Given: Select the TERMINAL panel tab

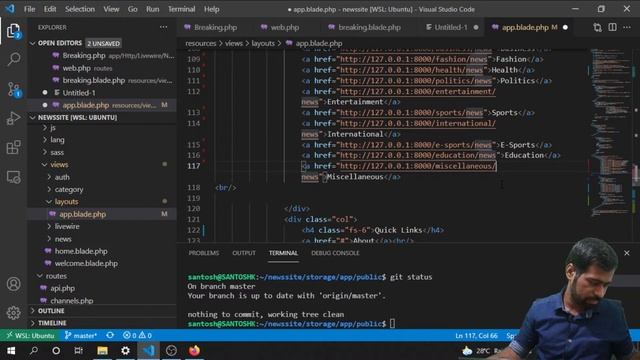Looking at the screenshot, I should pyautogui.click(x=283, y=253).
